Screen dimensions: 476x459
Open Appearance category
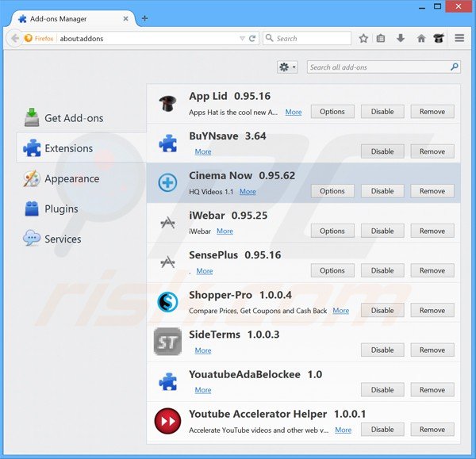click(82, 178)
